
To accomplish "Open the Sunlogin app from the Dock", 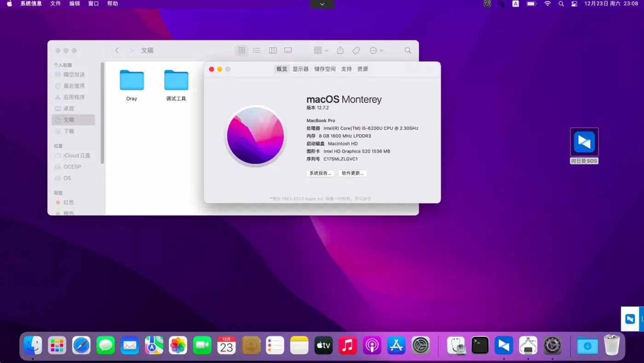I will coord(504,345).
